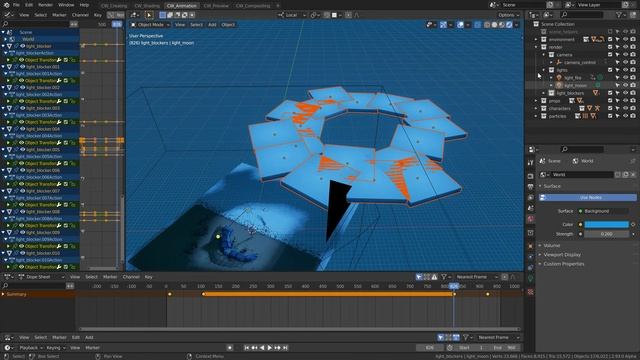This screenshot has width=640, height=360.
Task: Toggle exclude checkbox of light_blockers collection
Action: [610, 93]
